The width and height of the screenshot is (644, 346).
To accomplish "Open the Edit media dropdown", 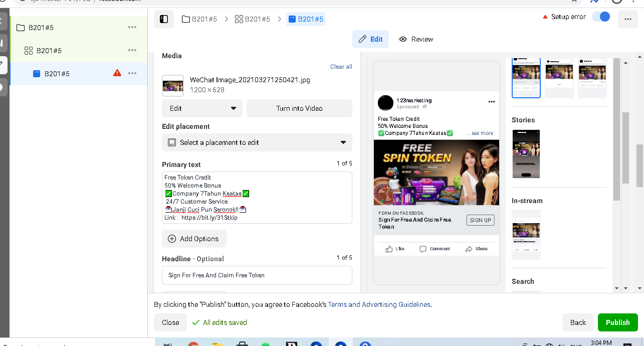I will [x=202, y=108].
